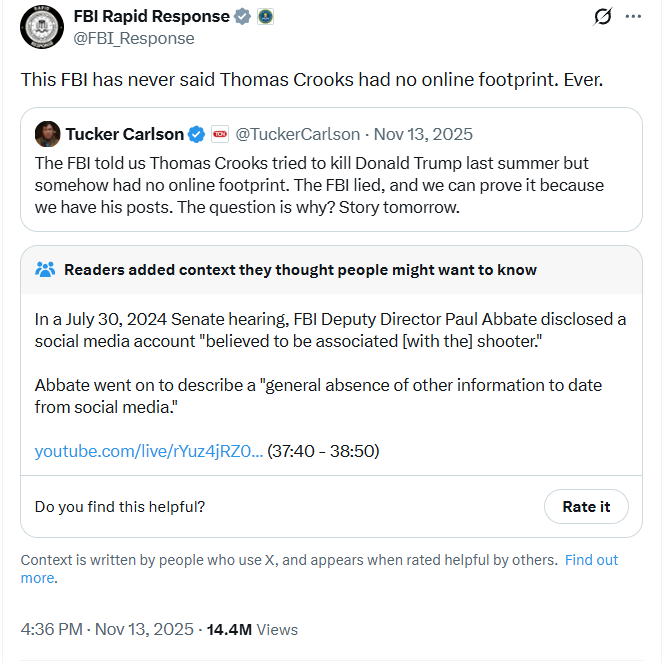This screenshot has height=663, width=663.
Task: Open the three-dot More options menu
Action: point(633,17)
